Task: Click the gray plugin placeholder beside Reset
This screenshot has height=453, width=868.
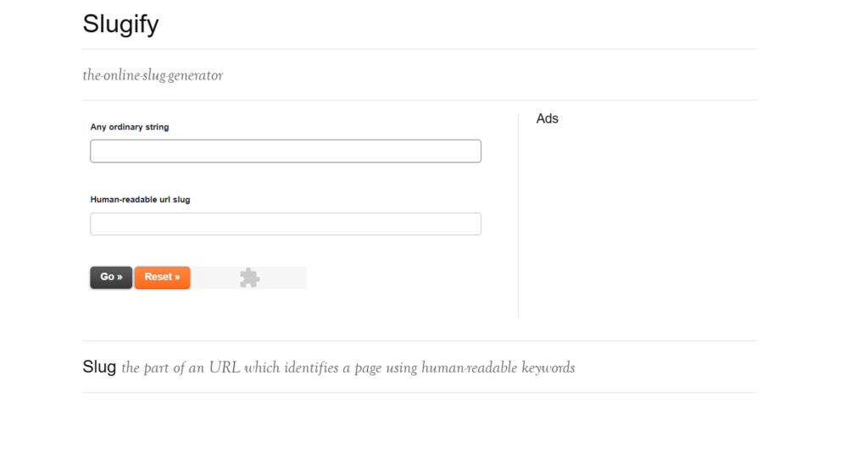Action: [250, 278]
